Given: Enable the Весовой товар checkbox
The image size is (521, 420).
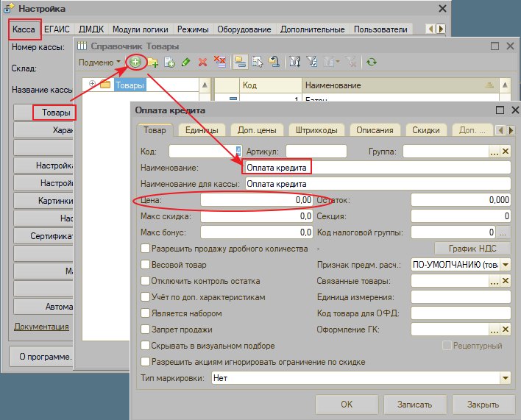Looking at the screenshot, I should pos(145,265).
